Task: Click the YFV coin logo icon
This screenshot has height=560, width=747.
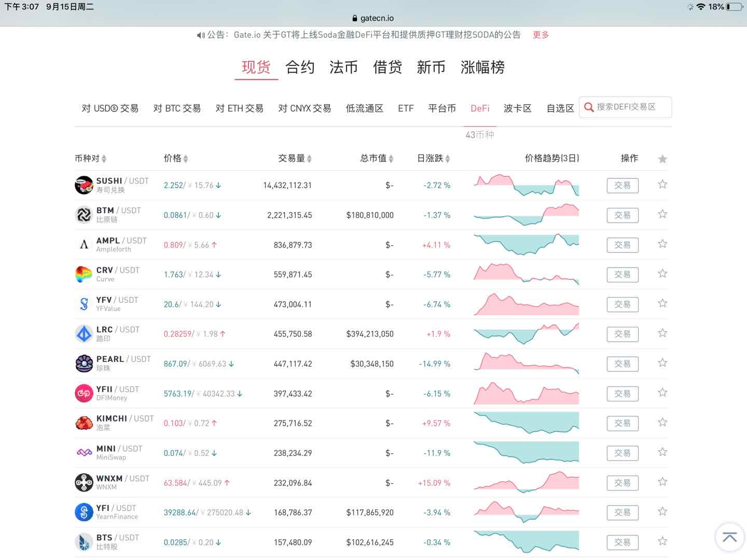Action: 84,304
